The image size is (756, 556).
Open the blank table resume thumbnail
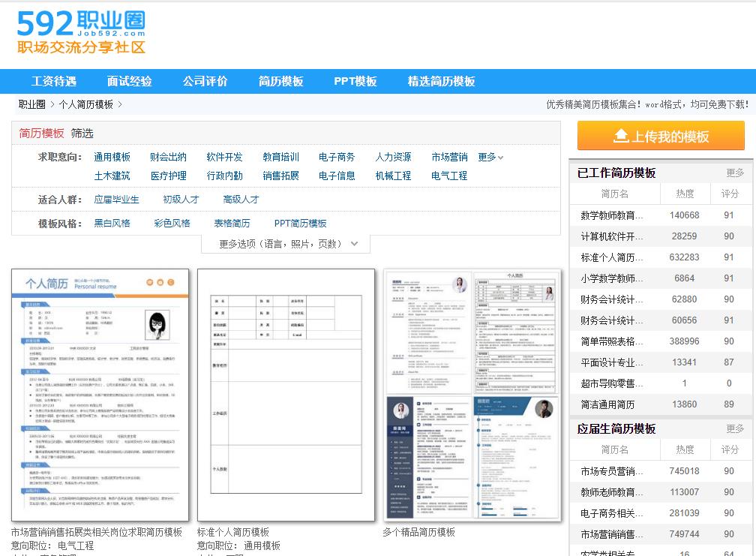click(x=286, y=395)
